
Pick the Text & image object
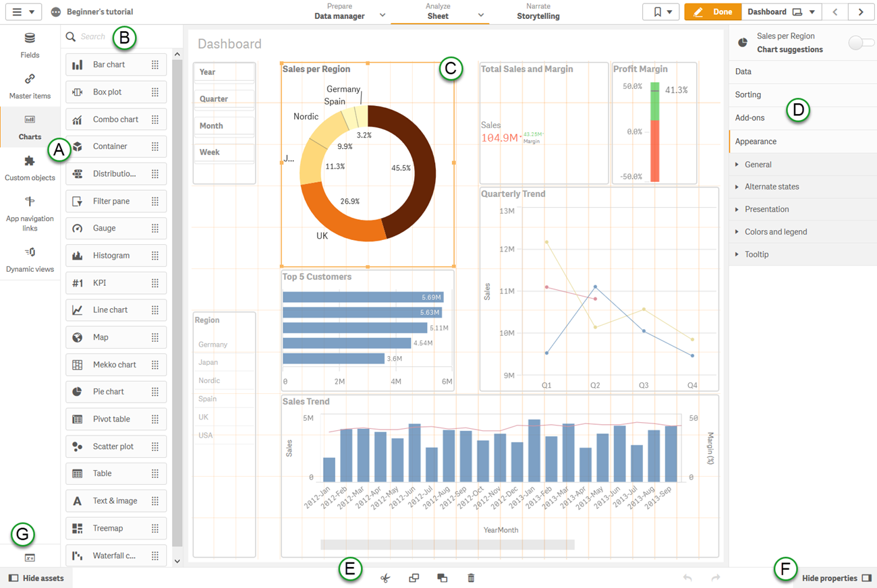(x=116, y=501)
